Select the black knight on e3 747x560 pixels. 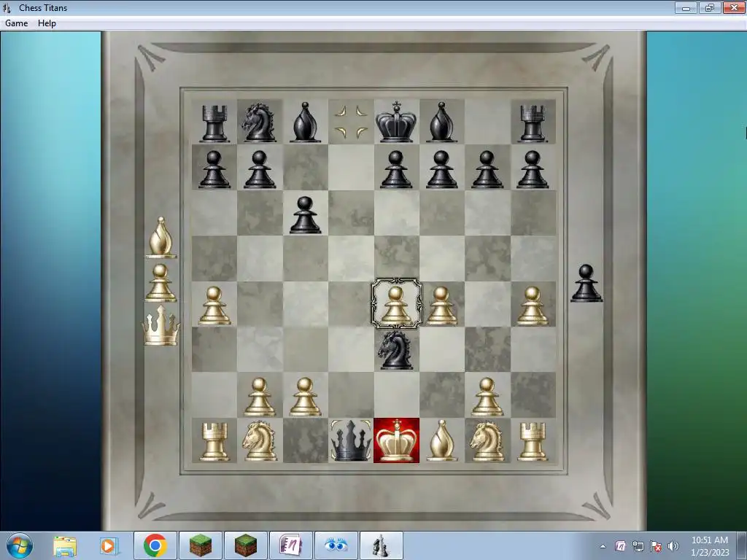(x=395, y=350)
